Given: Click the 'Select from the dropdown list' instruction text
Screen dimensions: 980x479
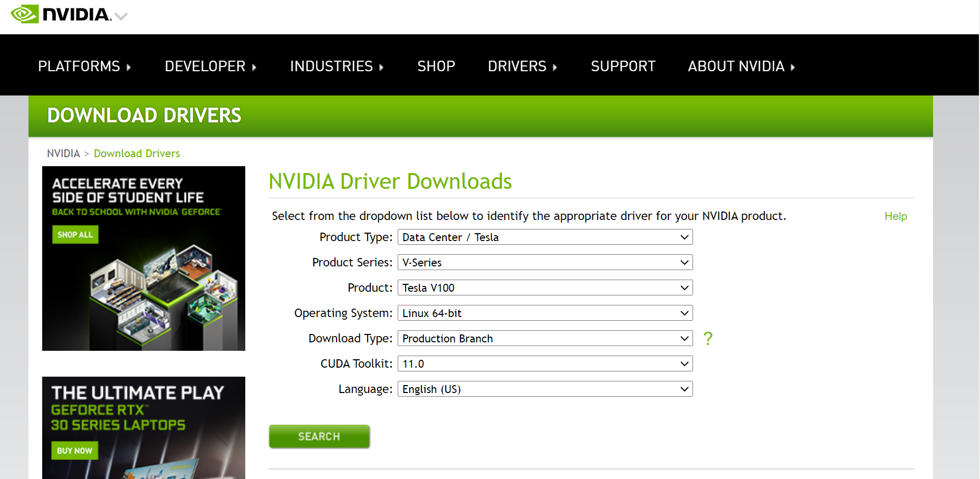Looking at the screenshot, I should tap(529, 216).
